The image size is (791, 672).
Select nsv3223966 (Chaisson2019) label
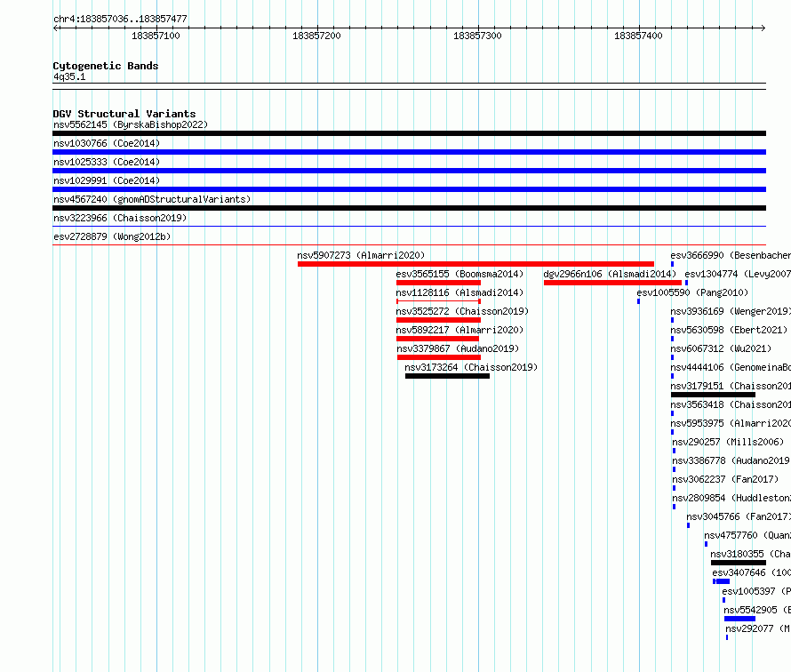tap(120, 218)
